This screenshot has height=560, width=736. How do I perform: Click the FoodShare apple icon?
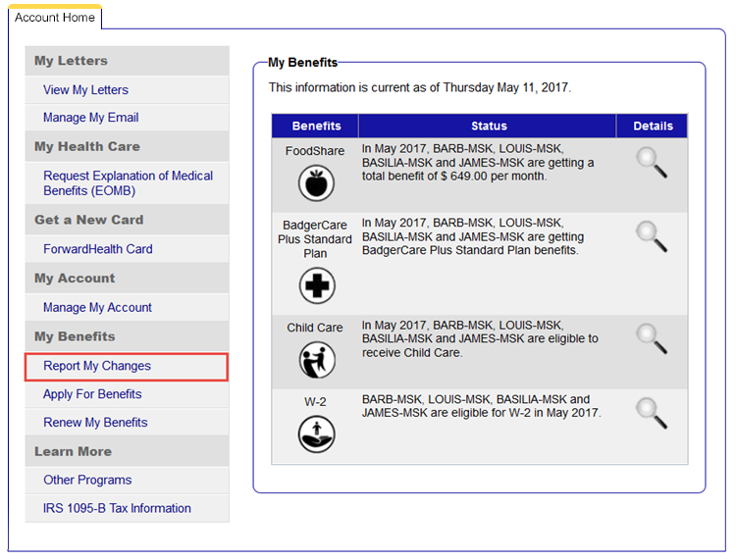tap(317, 182)
